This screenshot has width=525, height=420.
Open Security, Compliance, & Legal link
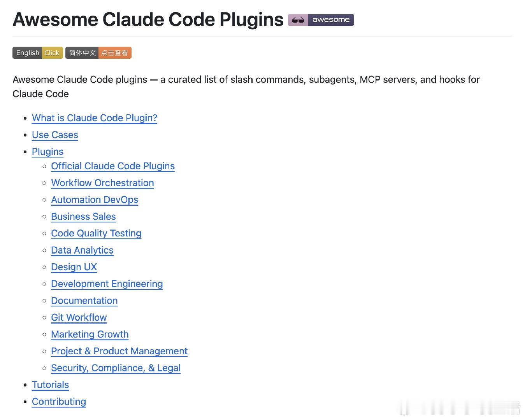tap(116, 368)
